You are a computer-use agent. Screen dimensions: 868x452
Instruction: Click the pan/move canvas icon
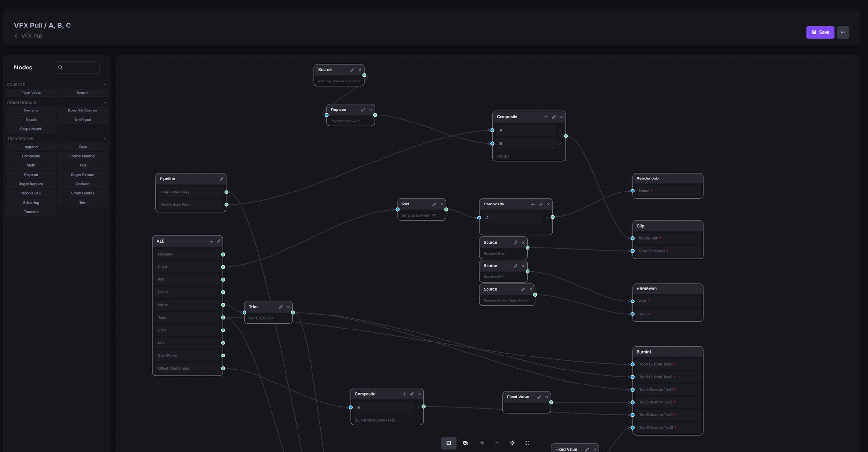click(x=512, y=443)
